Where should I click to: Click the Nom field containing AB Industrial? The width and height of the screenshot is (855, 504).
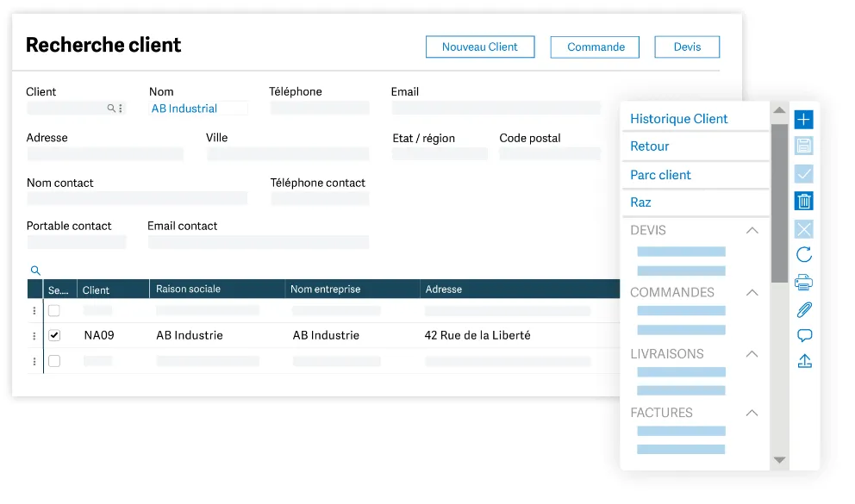pyautogui.click(x=198, y=109)
